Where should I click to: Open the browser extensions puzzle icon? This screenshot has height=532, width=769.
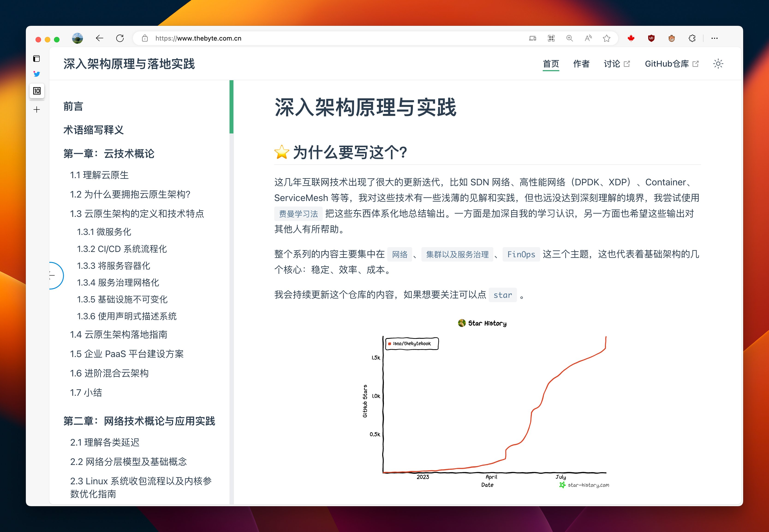click(x=692, y=38)
